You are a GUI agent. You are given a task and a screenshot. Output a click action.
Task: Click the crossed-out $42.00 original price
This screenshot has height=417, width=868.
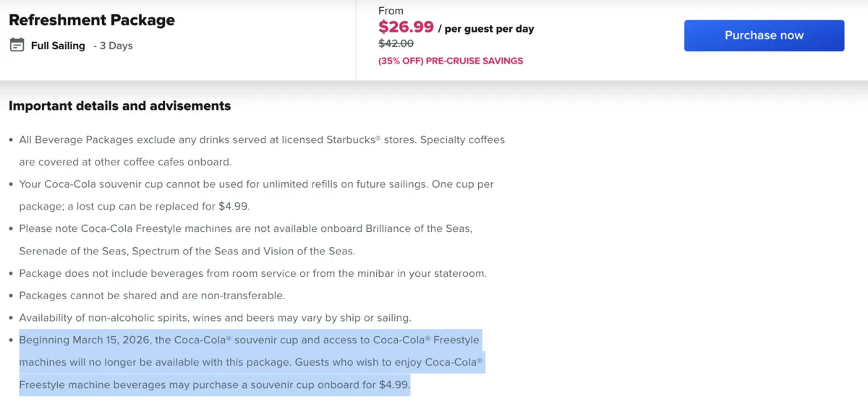396,43
